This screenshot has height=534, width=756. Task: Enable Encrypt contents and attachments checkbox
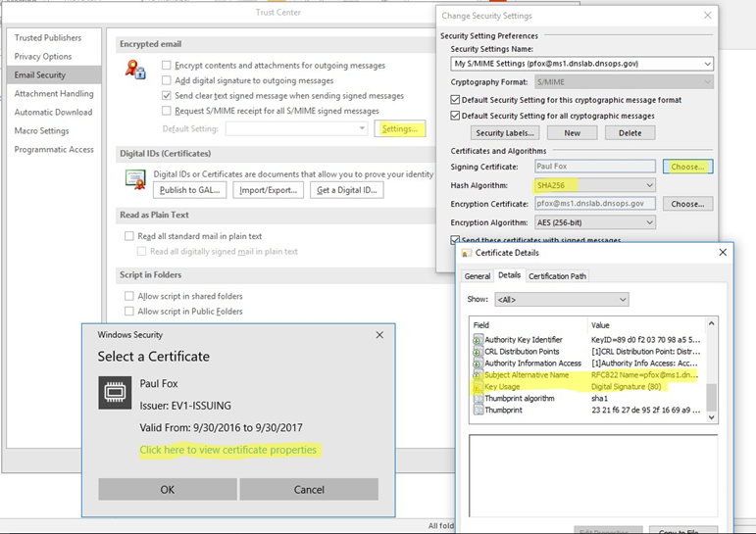point(167,65)
